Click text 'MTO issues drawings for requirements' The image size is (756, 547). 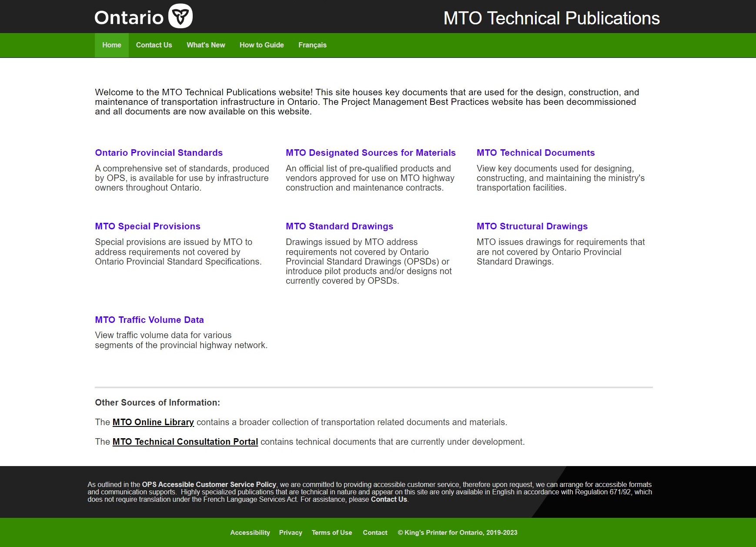pyautogui.click(x=561, y=252)
